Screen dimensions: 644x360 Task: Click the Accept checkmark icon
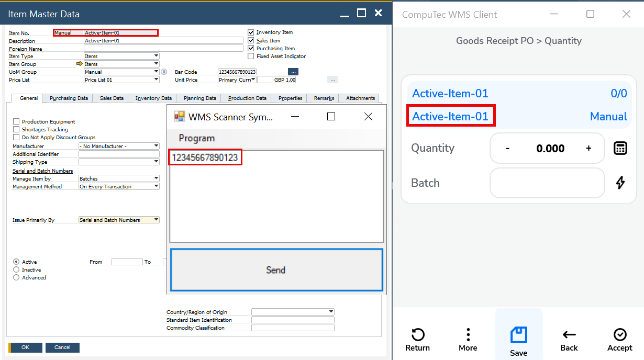[x=620, y=335]
